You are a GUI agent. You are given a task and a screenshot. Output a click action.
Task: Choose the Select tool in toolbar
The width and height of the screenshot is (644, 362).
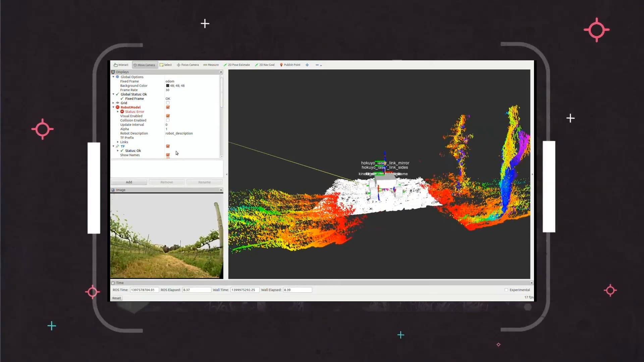(166, 65)
